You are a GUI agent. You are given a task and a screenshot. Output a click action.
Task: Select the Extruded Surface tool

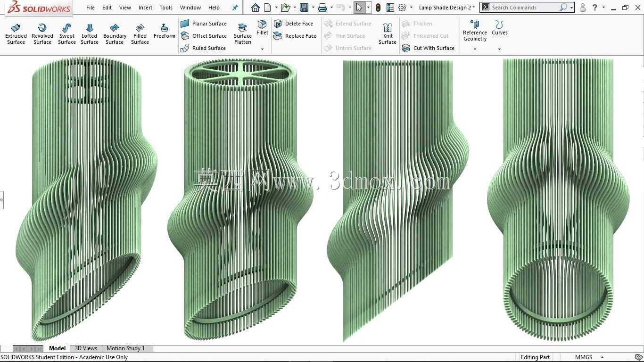(16, 34)
